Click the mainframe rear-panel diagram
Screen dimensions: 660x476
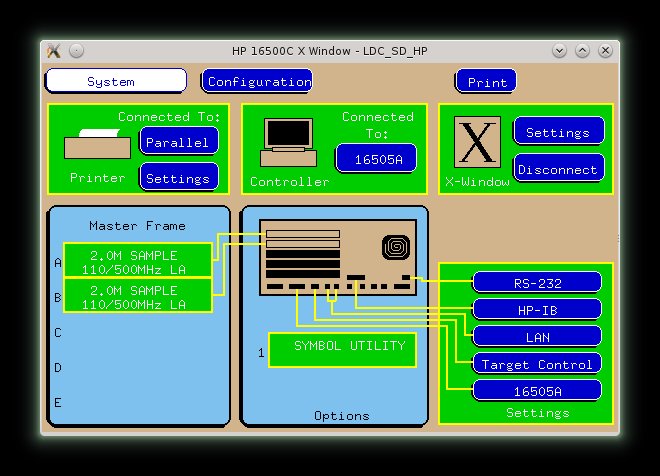(338, 257)
